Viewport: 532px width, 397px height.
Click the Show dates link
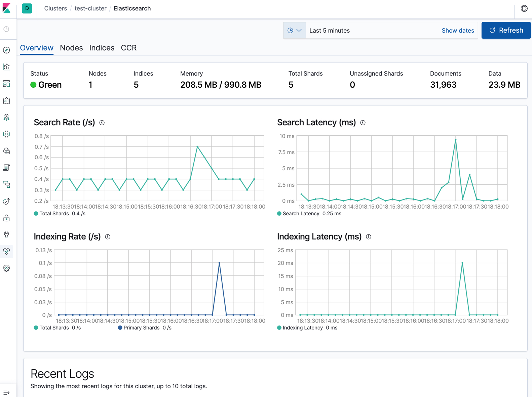[458, 31]
